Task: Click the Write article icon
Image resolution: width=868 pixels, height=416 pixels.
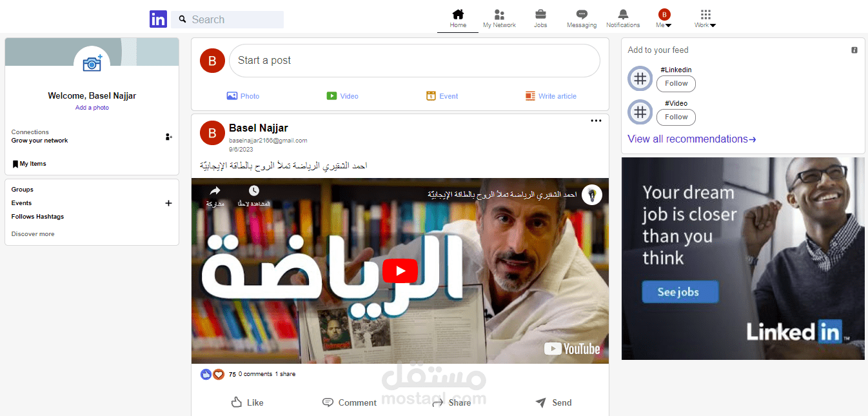Action: click(530, 96)
